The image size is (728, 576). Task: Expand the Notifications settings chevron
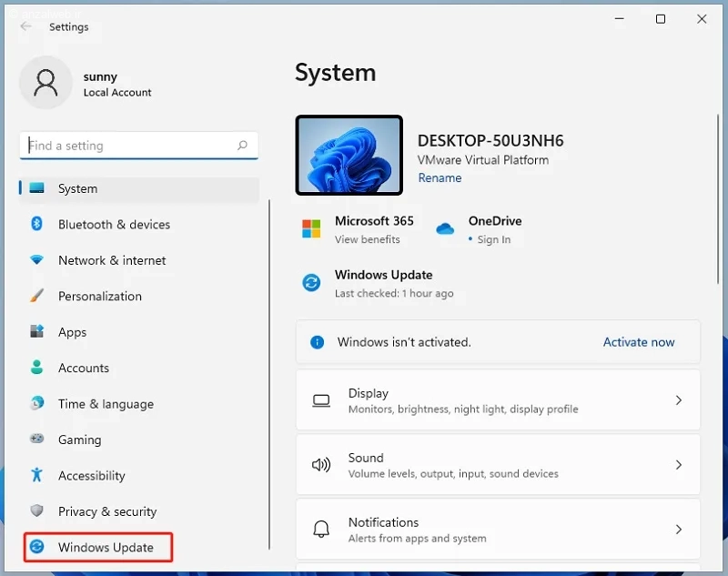(x=678, y=529)
